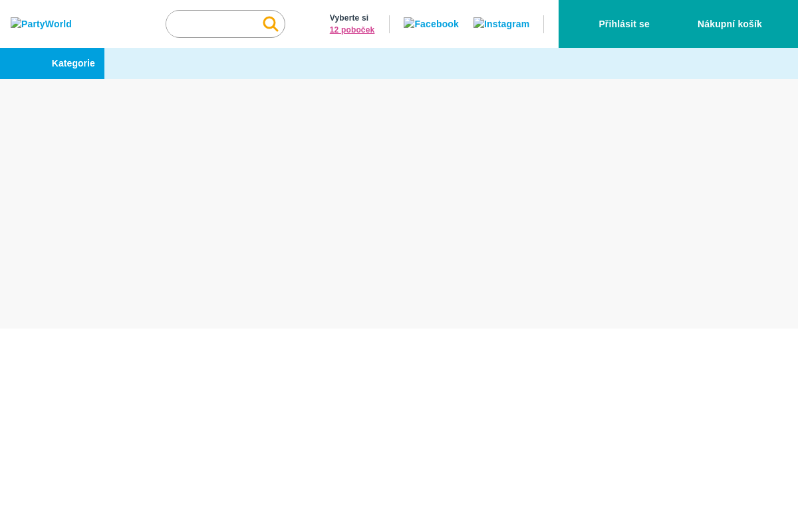Open the Nákupní košík shopping cart
Image resolution: width=798 pixels, height=532 pixels.
coord(730,24)
